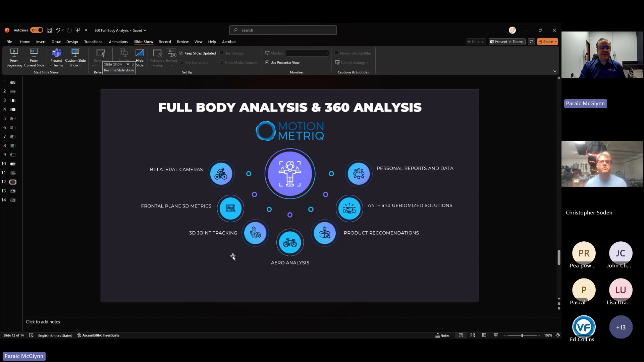This screenshot has width=644, height=362.
Task: Select slide 13 thumbnail
Action: [x=13, y=191]
